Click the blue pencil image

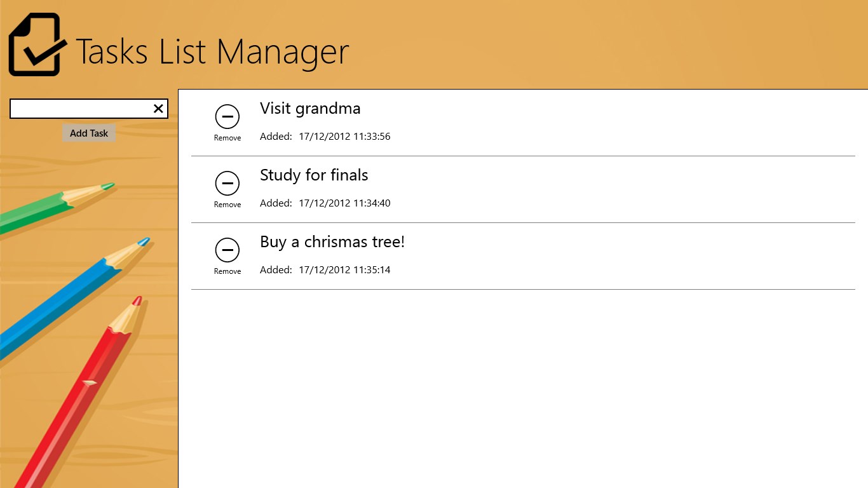[70, 292]
